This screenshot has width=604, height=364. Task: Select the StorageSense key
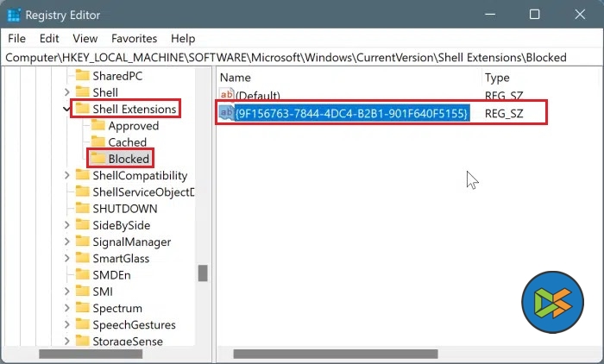(128, 341)
